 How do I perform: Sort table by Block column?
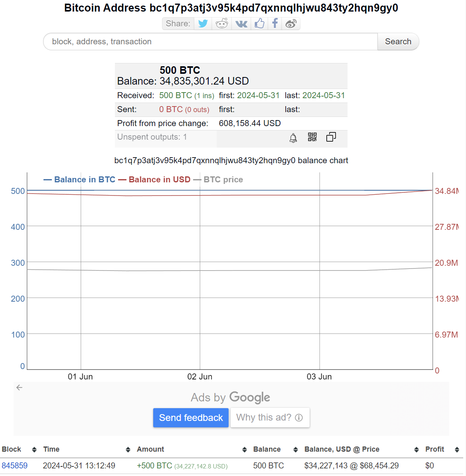19,449
